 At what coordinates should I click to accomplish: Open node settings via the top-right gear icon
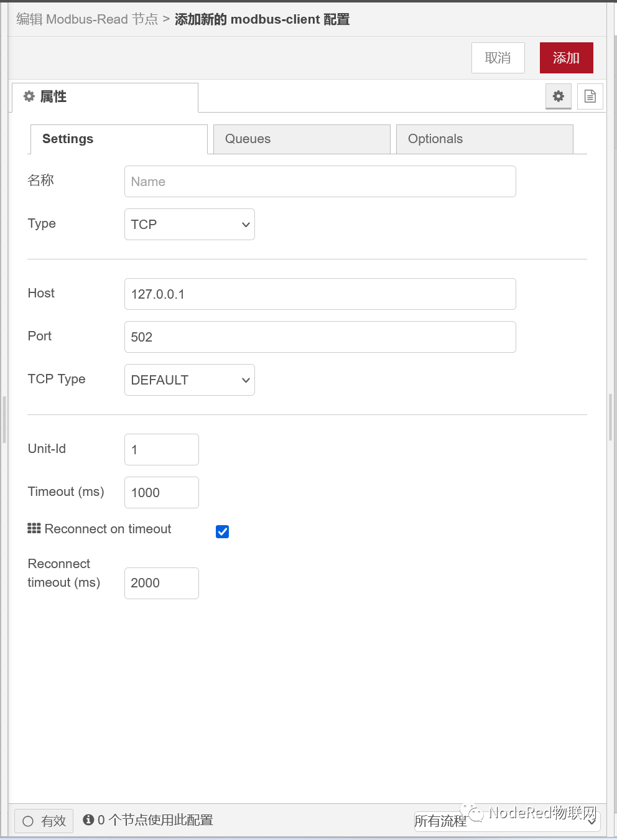click(558, 96)
